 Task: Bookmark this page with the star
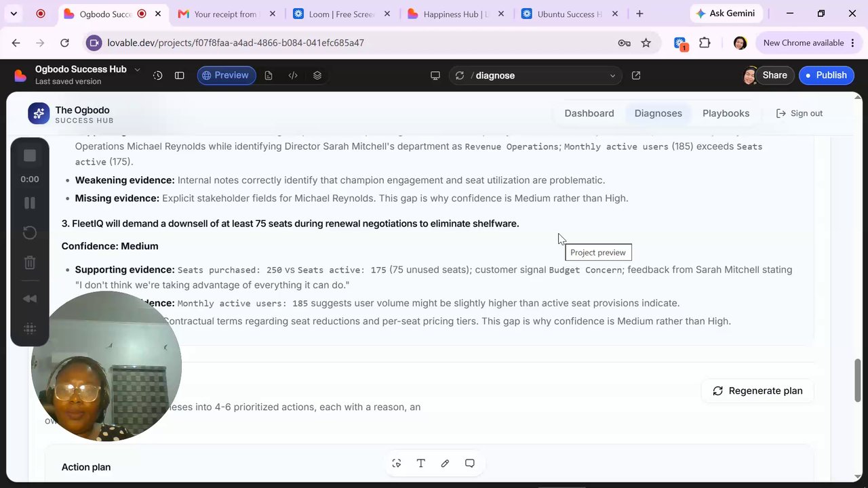646,43
